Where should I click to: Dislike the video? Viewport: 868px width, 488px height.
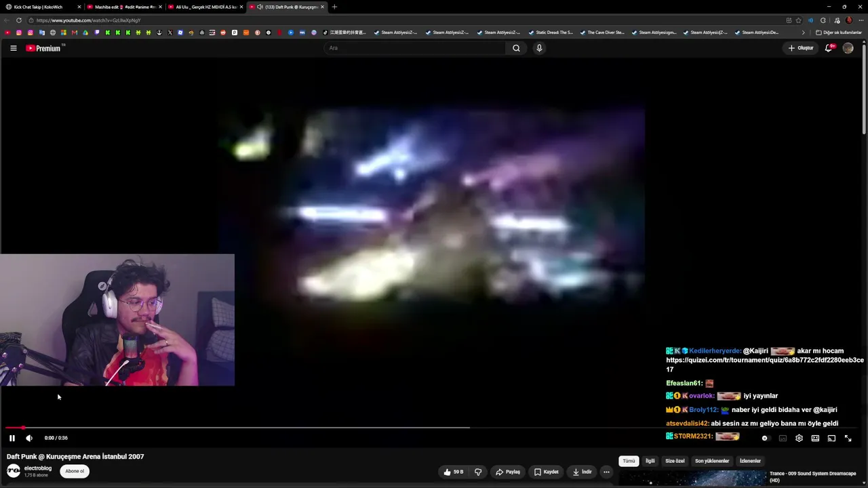point(478,472)
